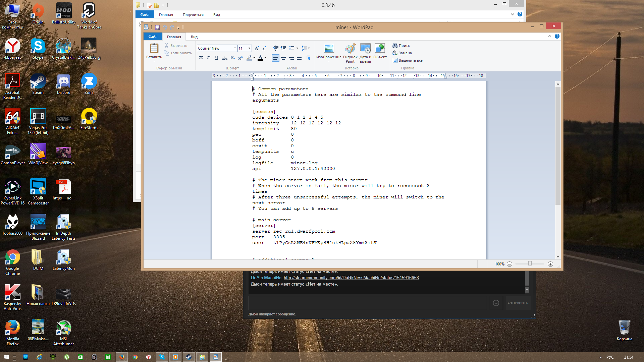
Task: Open the Вид tab in WordPad
Action: click(194, 37)
